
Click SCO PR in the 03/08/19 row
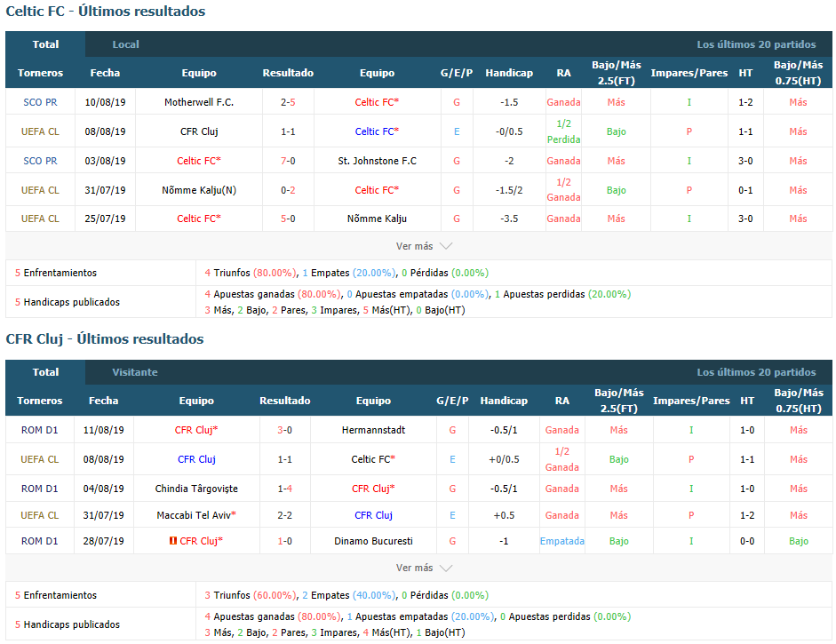pyautogui.click(x=40, y=161)
